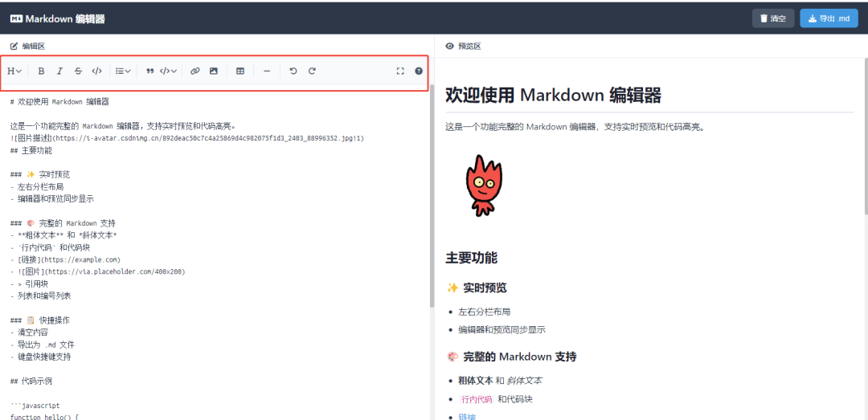Open the help question mark icon
868x420 pixels.
[x=419, y=71]
